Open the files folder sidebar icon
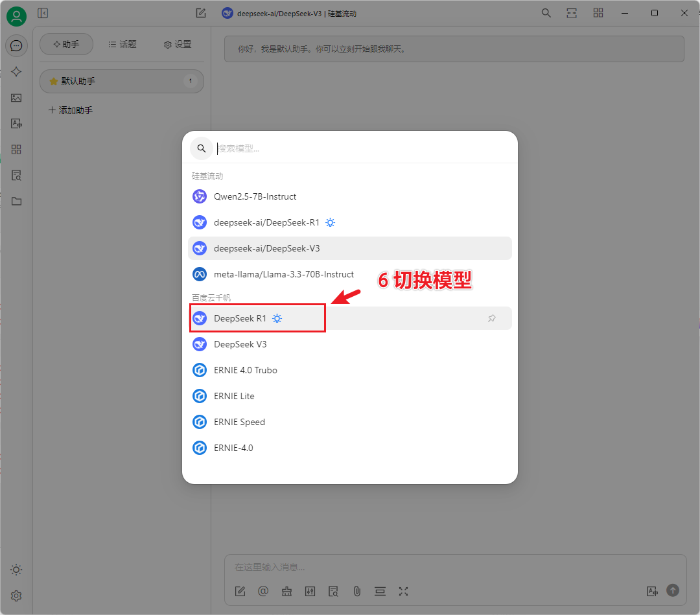The image size is (700, 615). [x=16, y=202]
